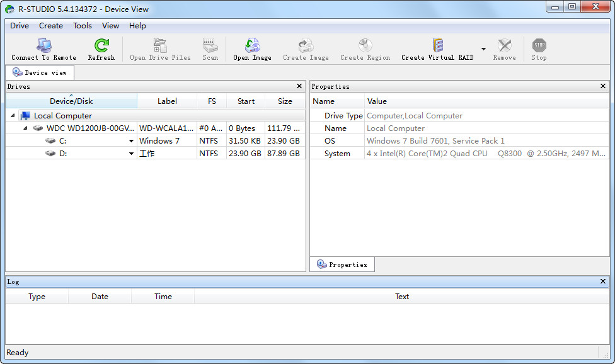Screen dimensions: 615x364
Task: Select the D: partition row
Action: pyautogui.click(x=155, y=153)
